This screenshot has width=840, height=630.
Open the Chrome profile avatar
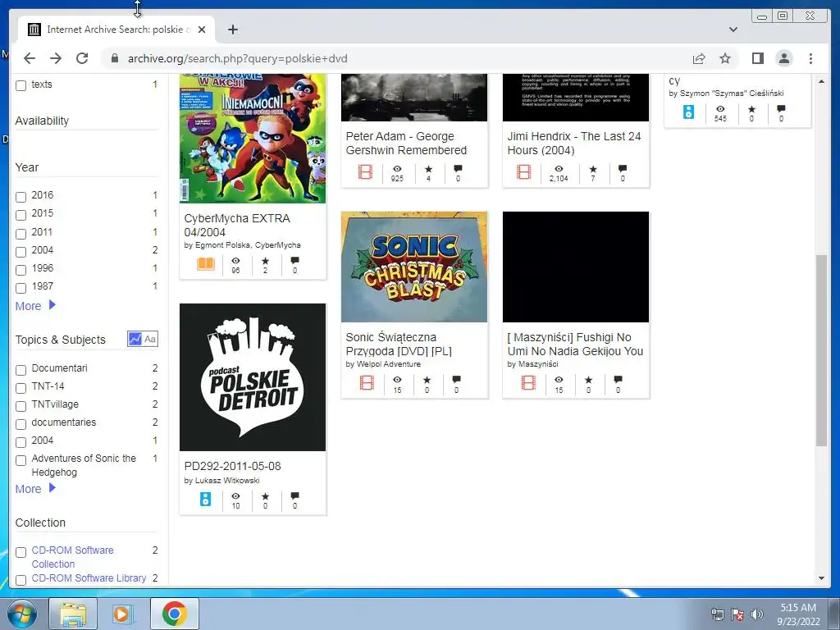783,58
